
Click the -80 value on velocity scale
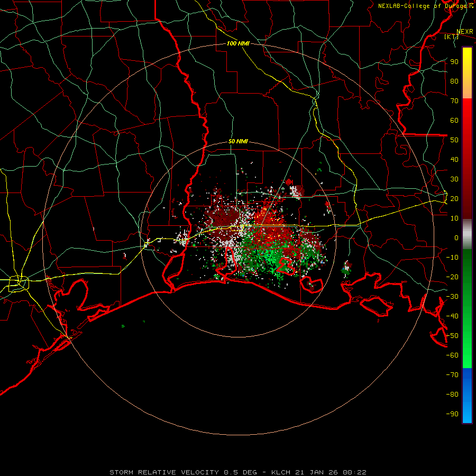pos(452,395)
